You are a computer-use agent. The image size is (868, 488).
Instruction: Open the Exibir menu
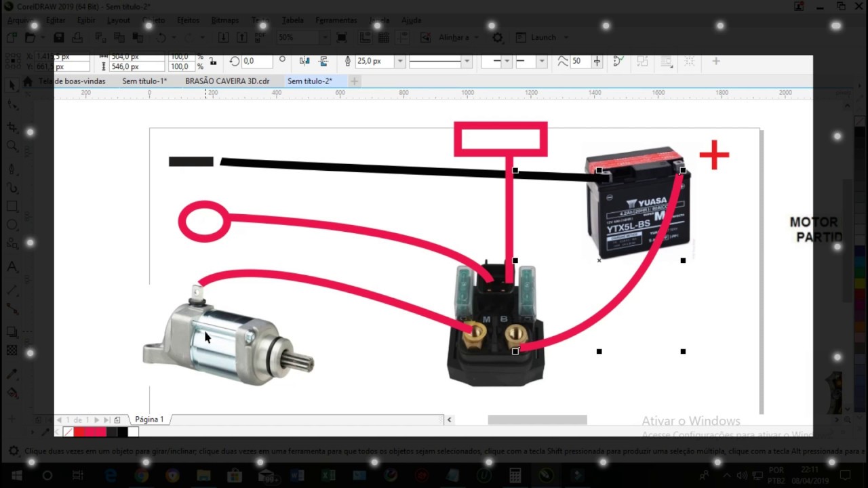pyautogui.click(x=86, y=20)
